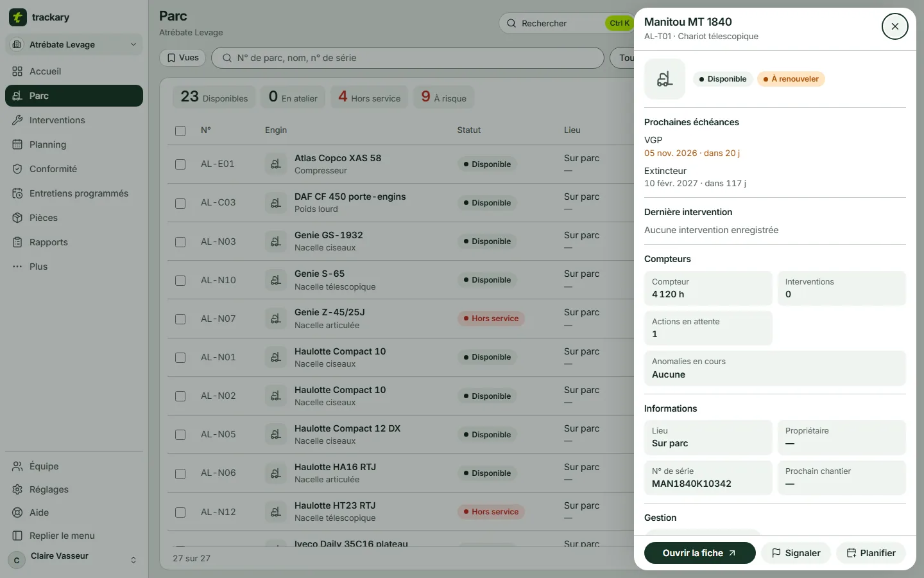
Task: Click Hors service status of AL-N12
Action: [x=491, y=512]
